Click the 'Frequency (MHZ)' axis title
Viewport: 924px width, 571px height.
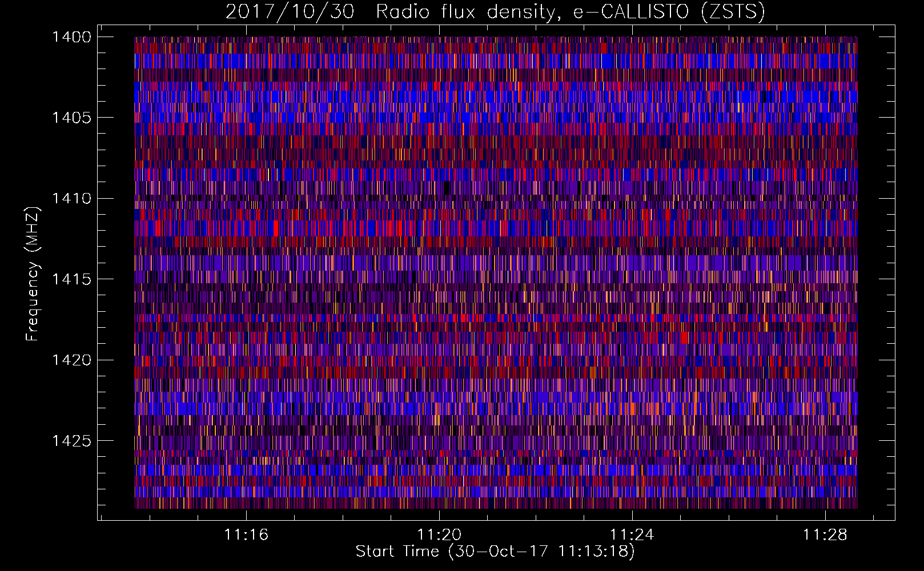tap(33, 274)
